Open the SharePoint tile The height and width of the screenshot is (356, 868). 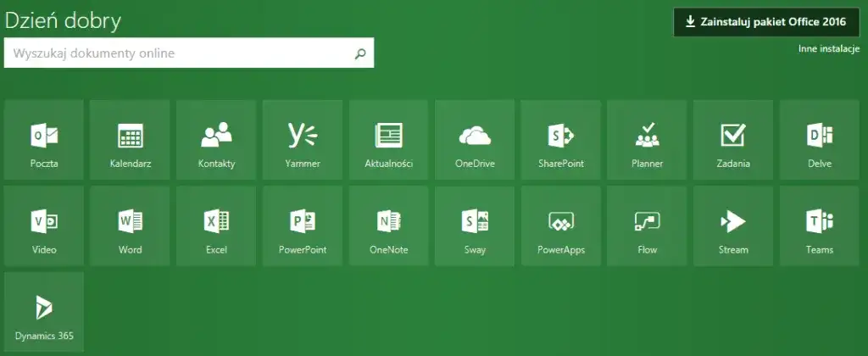(x=561, y=140)
